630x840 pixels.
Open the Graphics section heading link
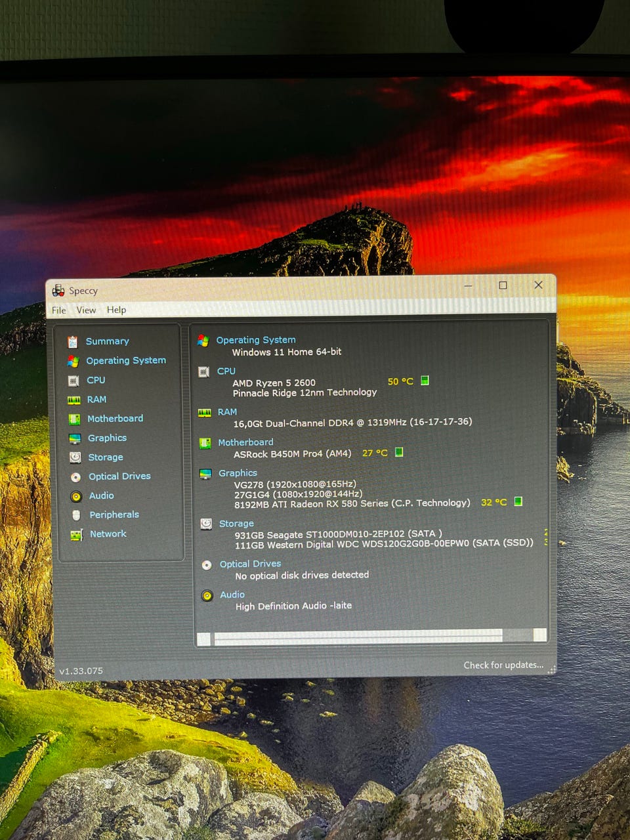pyautogui.click(x=238, y=472)
